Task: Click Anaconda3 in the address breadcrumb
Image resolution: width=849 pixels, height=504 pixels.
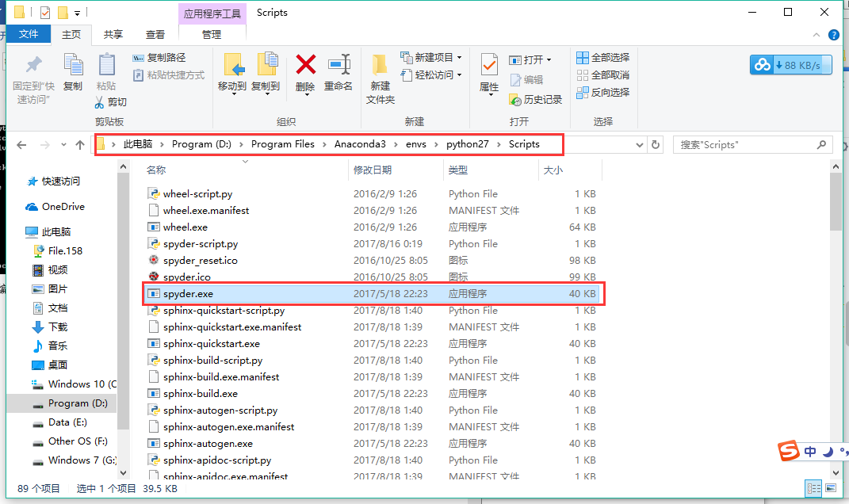Action: click(360, 144)
